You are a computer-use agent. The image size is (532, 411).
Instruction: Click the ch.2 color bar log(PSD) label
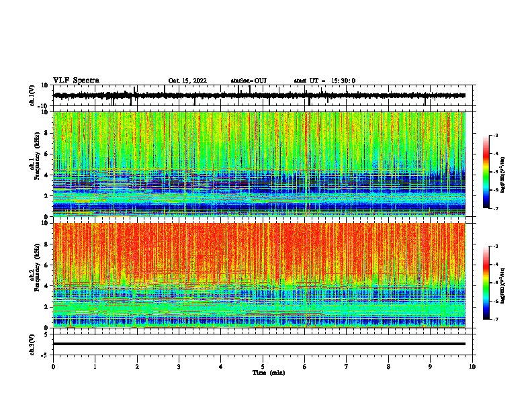click(x=503, y=285)
